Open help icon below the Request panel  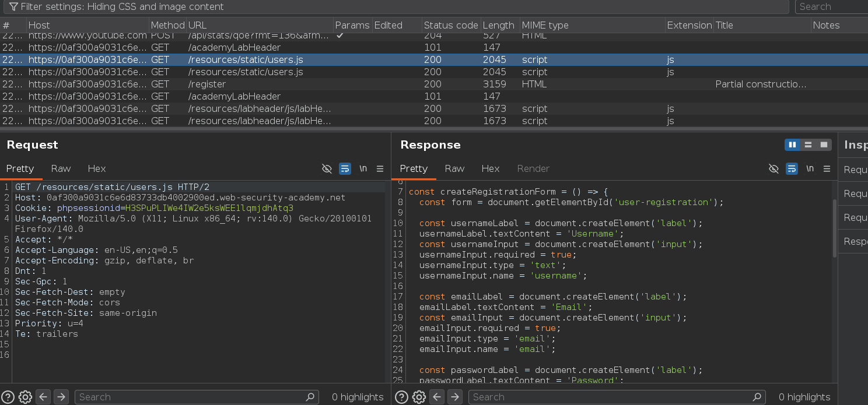pyautogui.click(x=9, y=397)
